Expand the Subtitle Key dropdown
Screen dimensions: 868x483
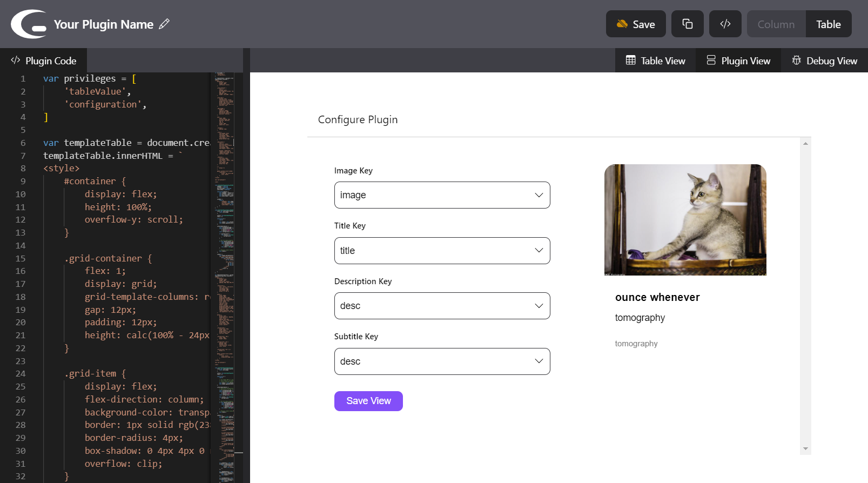pyautogui.click(x=442, y=361)
